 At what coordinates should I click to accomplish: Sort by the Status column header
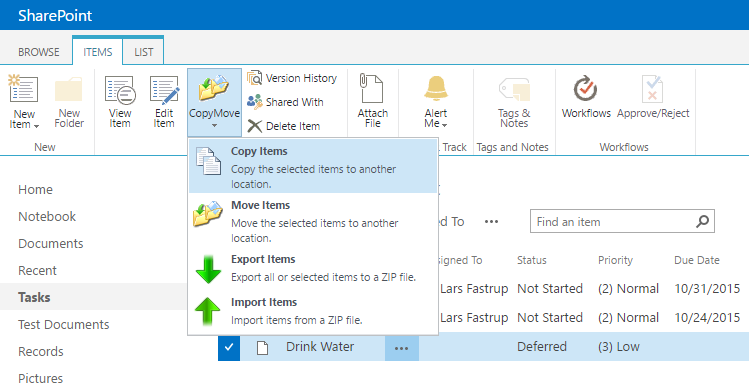532,260
